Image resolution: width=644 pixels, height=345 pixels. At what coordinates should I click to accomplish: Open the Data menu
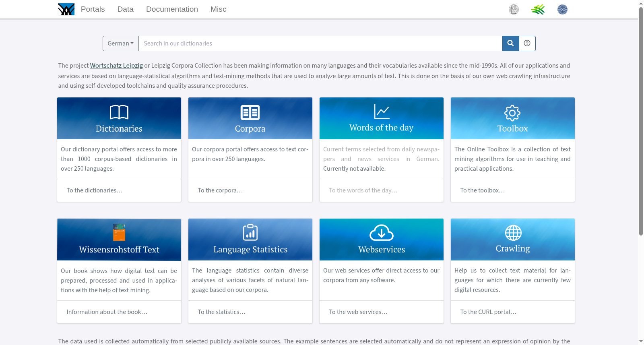(125, 9)
